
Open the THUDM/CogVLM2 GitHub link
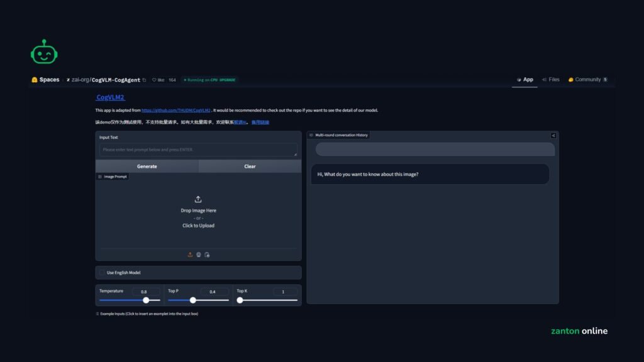pos(176,111)
